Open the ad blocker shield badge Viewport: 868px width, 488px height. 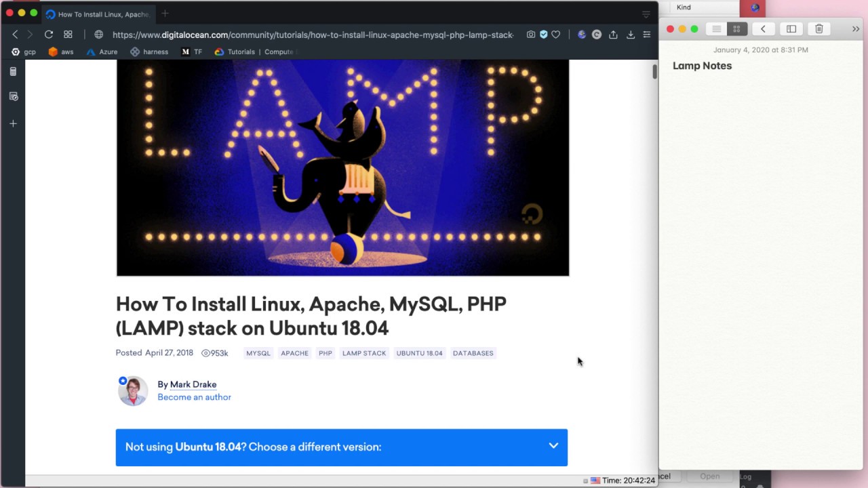point(543,35)
